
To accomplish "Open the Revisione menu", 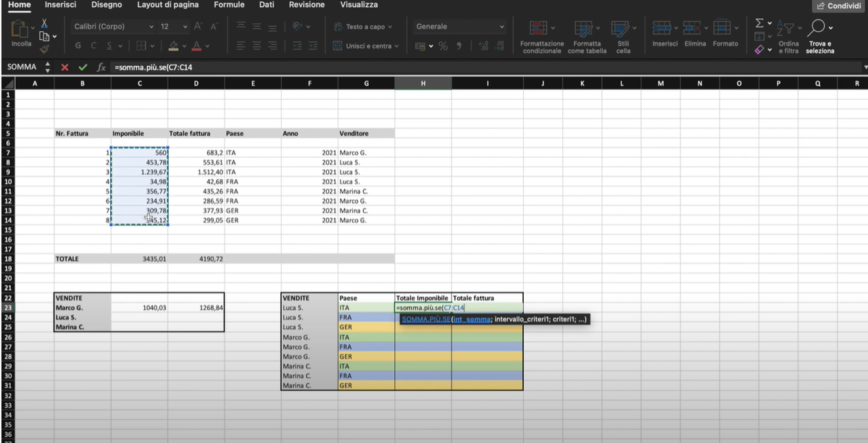I will tap(306, 5).
